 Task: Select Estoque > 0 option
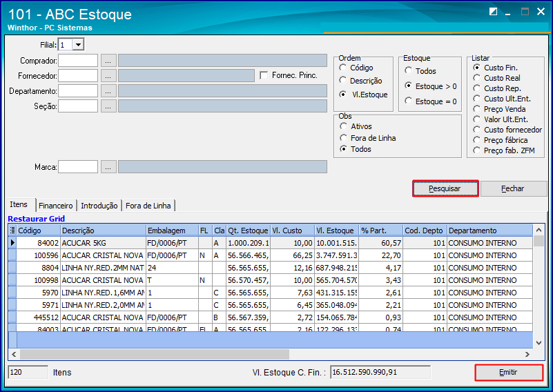coord(409,86)
